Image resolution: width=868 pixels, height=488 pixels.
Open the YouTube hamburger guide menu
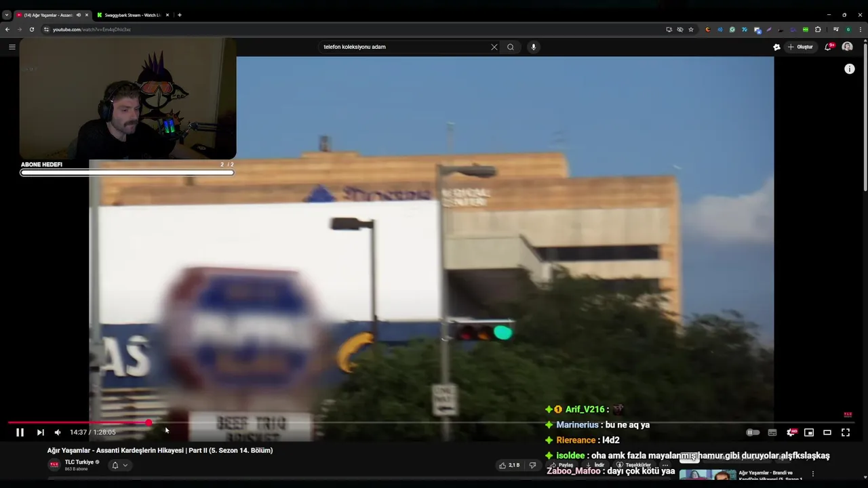12,47
